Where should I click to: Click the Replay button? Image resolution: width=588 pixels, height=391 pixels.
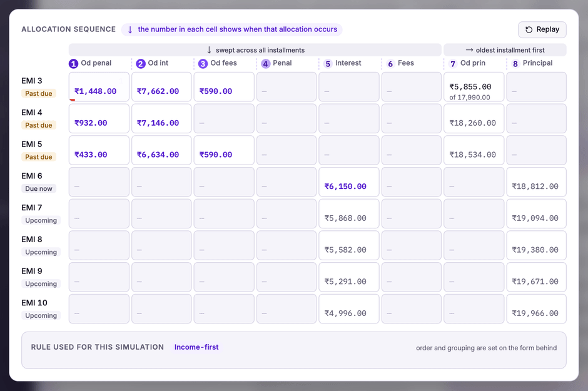[x=542, y=29]
